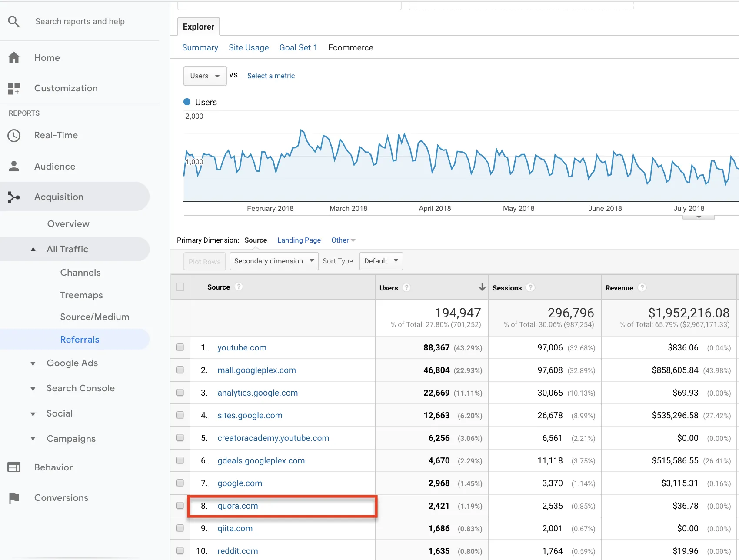Screen dimensions: 739x560
Task: Open Treemaps report in sidebar
Action: pyautogui.click(x=81, y=295)
